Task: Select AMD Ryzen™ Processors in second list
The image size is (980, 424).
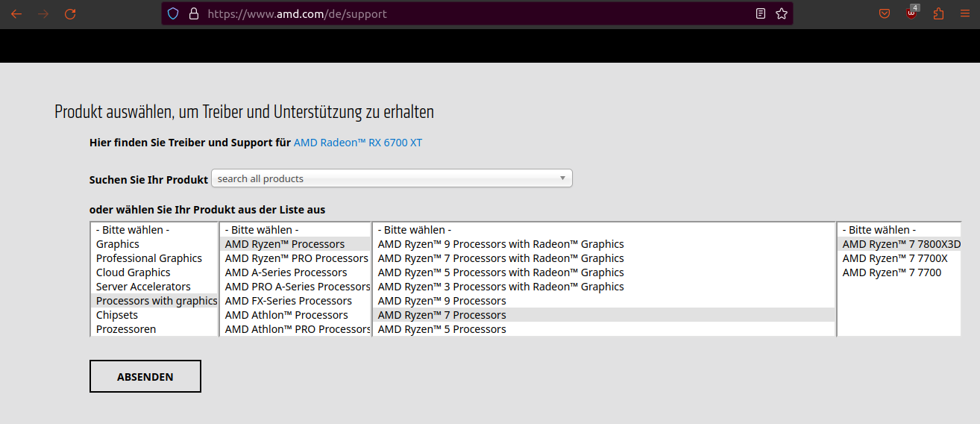Action: (295, 244)
